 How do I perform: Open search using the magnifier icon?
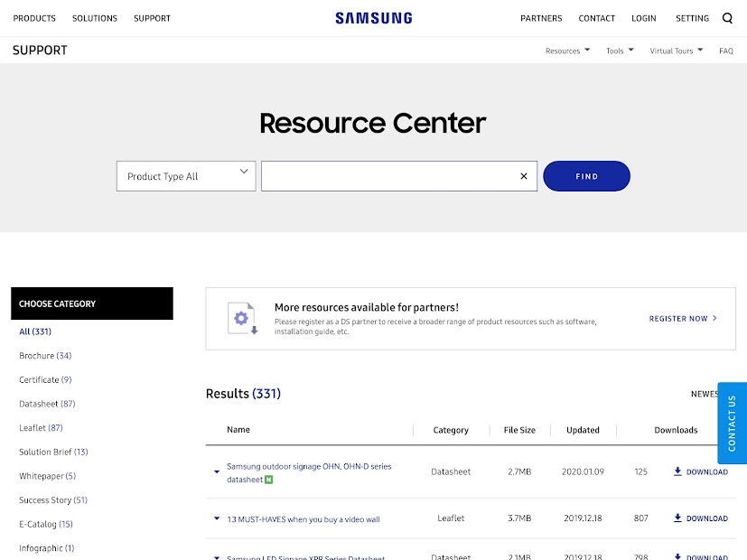coord(727,17)
